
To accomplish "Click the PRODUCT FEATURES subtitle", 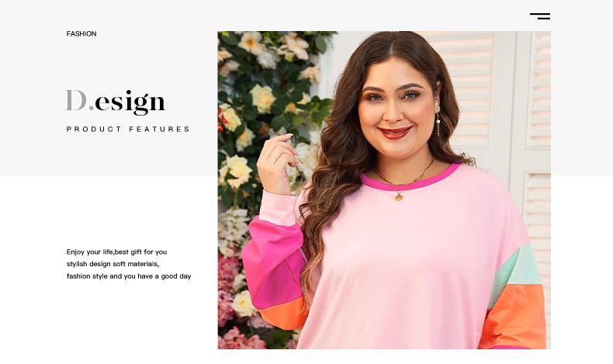I will [128, 129].
